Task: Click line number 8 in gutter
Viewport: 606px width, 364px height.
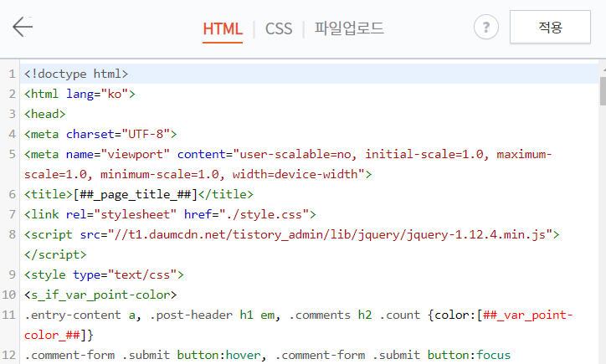Action: click(12, 234)
